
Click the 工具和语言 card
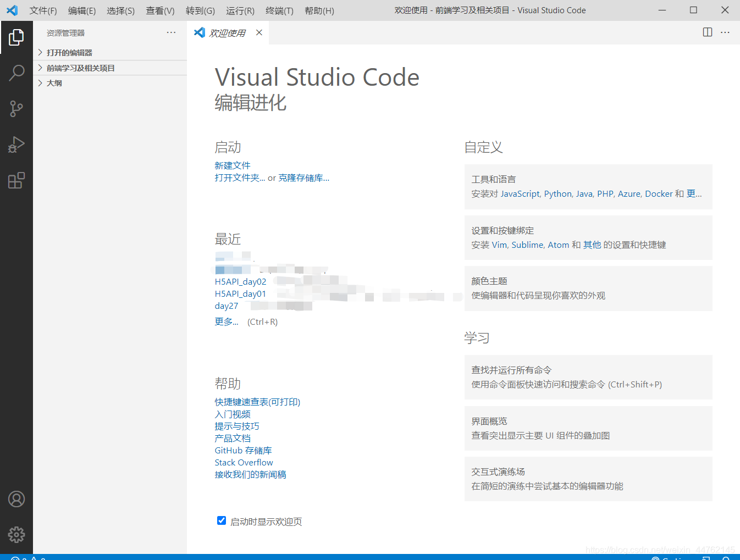[x=588, y=187]
